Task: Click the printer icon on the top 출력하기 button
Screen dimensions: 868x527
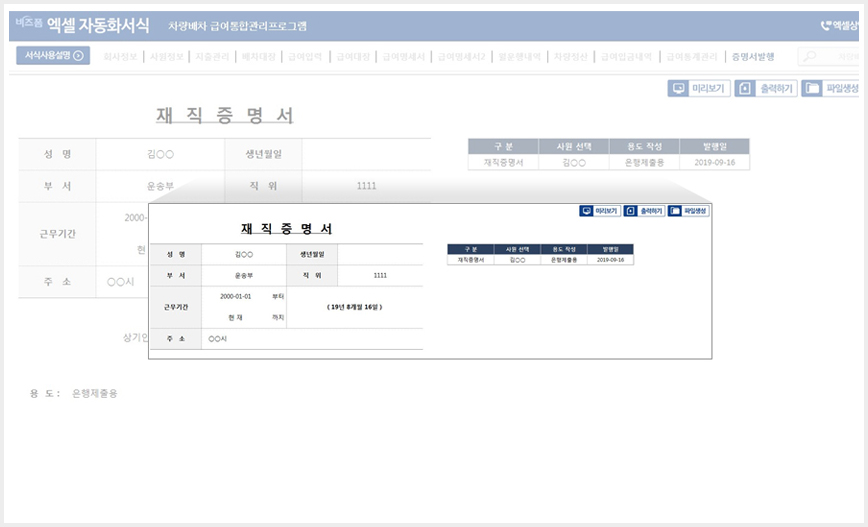Action: [x=745, y=89]
